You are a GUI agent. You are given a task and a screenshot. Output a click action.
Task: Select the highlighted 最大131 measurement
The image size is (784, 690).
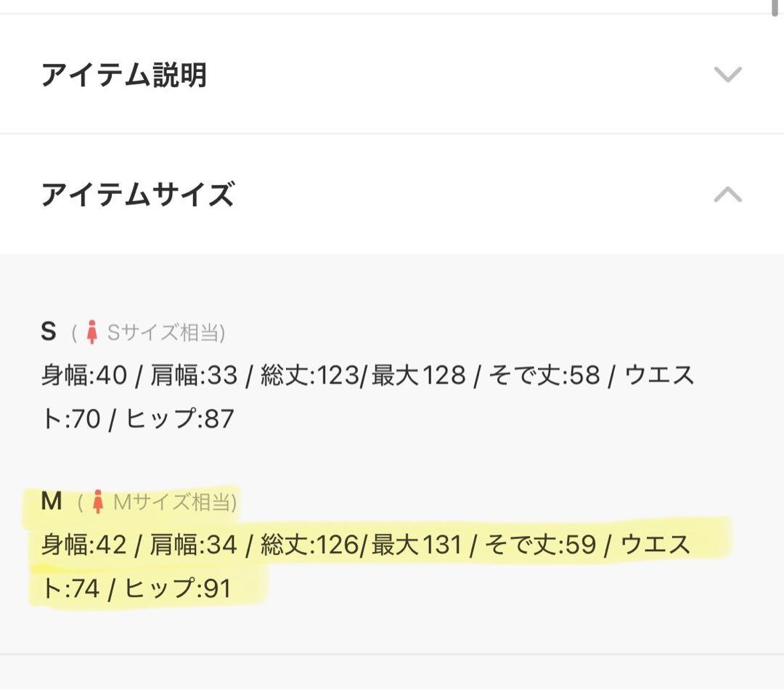[417, 545]
